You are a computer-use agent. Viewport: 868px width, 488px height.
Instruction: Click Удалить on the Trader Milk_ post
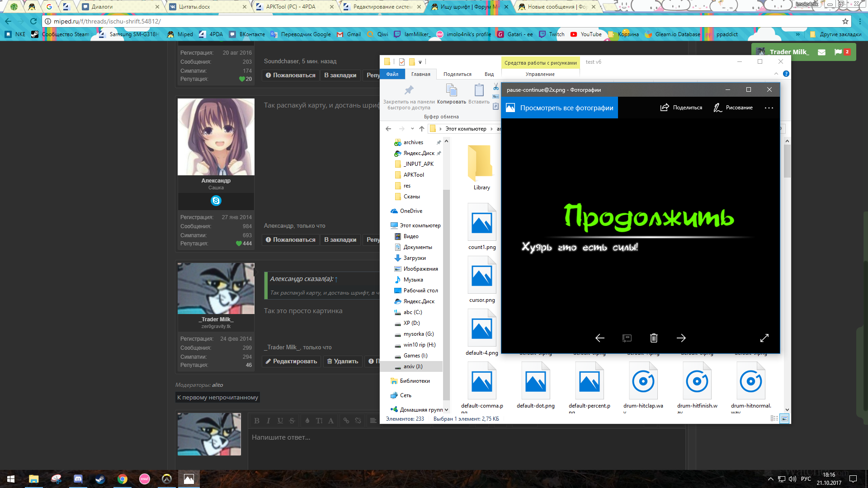[342, 361]
